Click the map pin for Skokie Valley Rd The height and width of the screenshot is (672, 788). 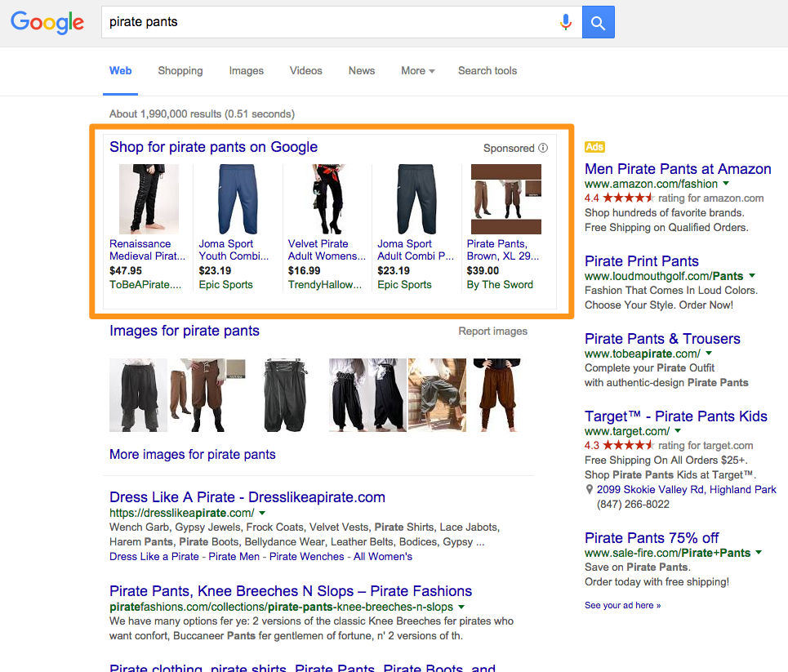(590, 490)
